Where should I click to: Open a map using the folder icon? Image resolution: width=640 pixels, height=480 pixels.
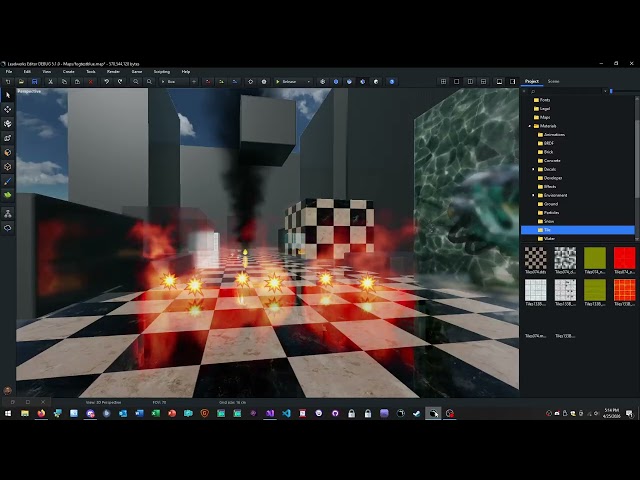21,82
